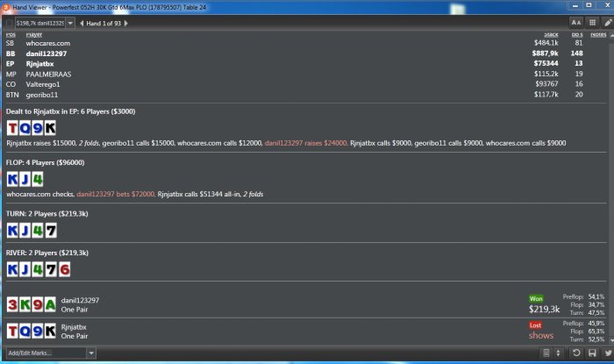Click the Add/Edit Marks field
614x364 pixels.
tap(46, 353)
